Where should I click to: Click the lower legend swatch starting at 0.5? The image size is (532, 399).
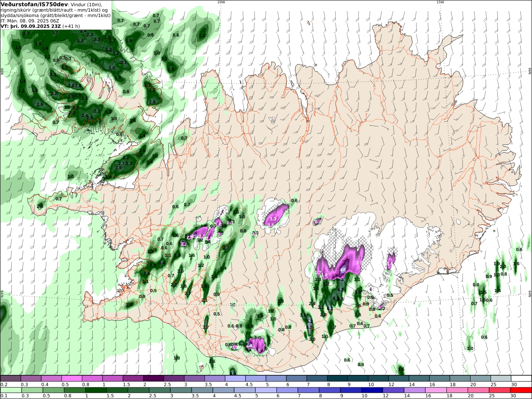pos(54,390)
